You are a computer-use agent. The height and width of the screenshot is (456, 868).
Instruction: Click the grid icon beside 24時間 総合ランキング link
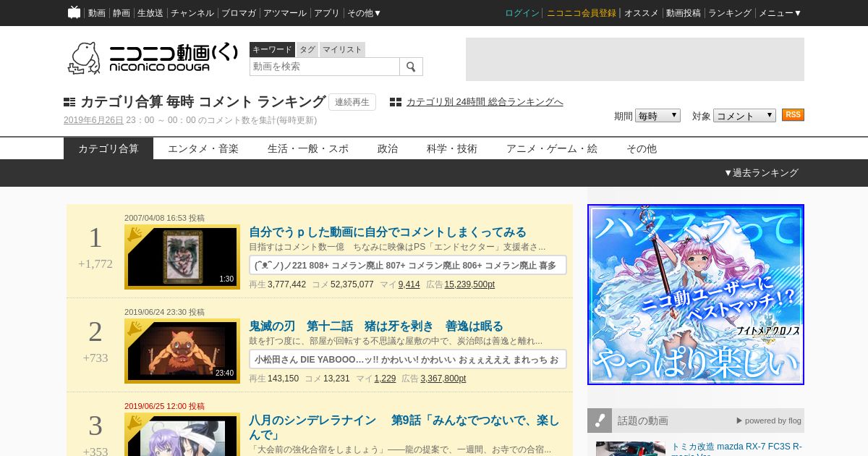point(396,102)
